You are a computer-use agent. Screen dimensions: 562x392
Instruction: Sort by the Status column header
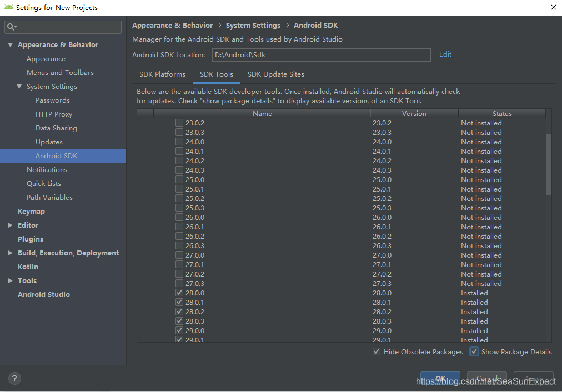point(502,114)
